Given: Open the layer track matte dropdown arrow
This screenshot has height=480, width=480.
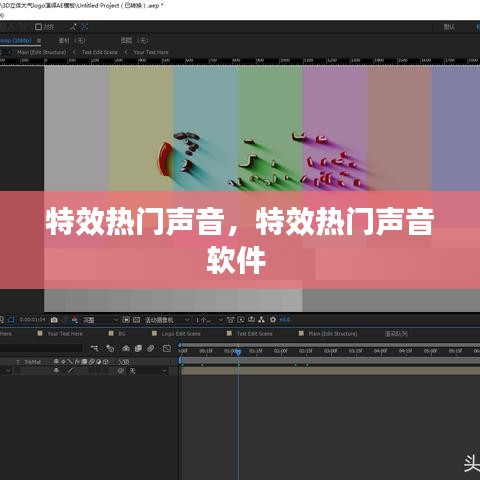Looking at the screenshot, I should pyautogui.click(x=8, y=371).
